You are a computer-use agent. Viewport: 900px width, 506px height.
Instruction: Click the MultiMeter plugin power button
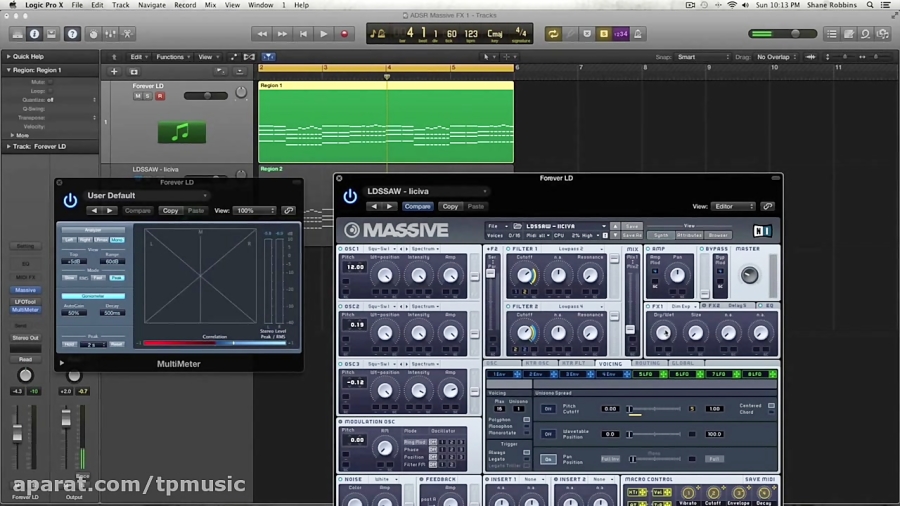pyautogui.click(x=70, y=200)
